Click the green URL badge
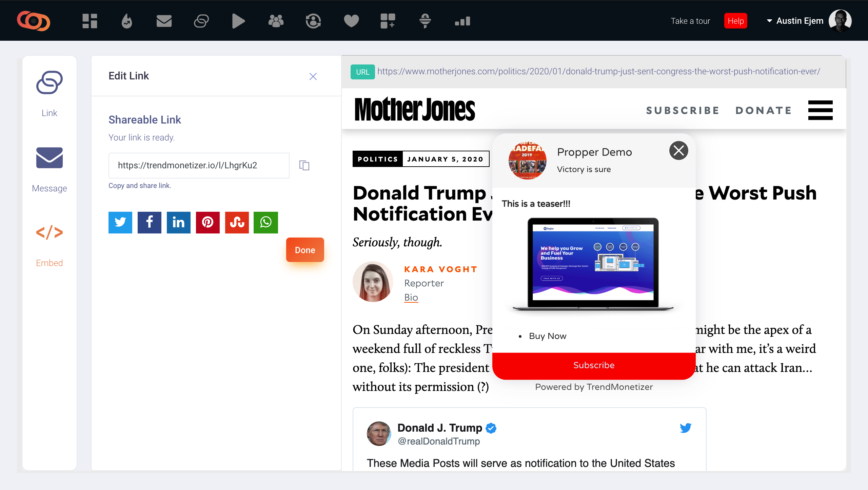The image size is (868, 490). pos(362,72)
